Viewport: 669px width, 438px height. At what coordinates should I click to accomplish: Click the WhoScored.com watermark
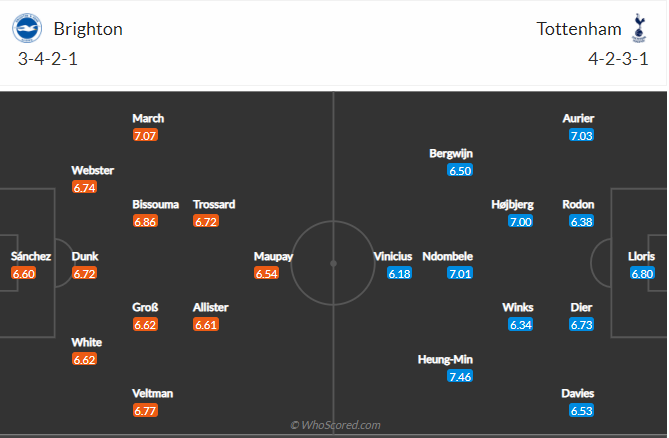click(335, 425)
